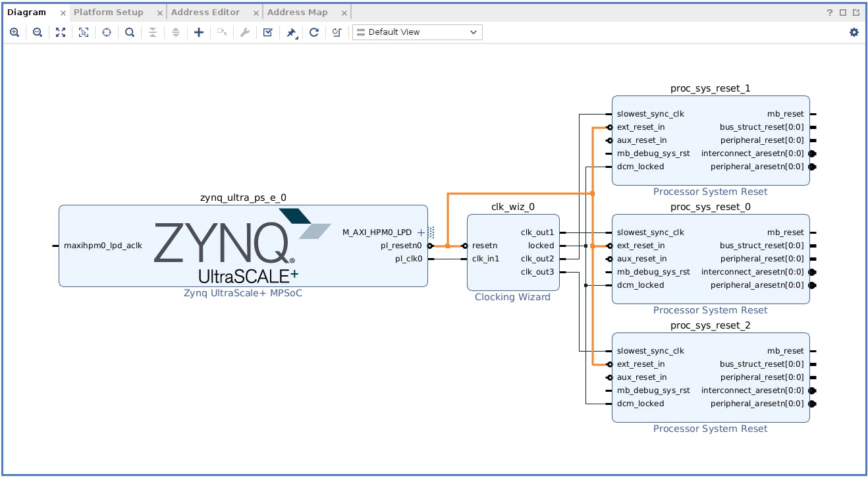Select the proc_sys_reset_0 block title
Viewport: 868px width, 478px height.
(711, 207)
